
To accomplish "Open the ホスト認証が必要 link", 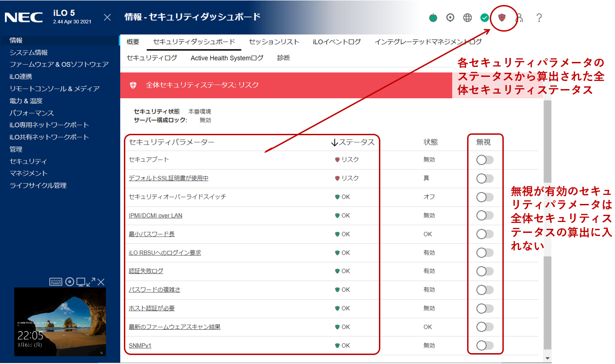I will coord(152,308).
